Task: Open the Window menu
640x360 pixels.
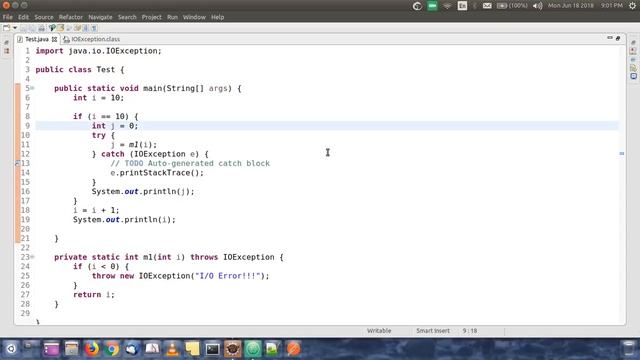Action: point(194,17)
